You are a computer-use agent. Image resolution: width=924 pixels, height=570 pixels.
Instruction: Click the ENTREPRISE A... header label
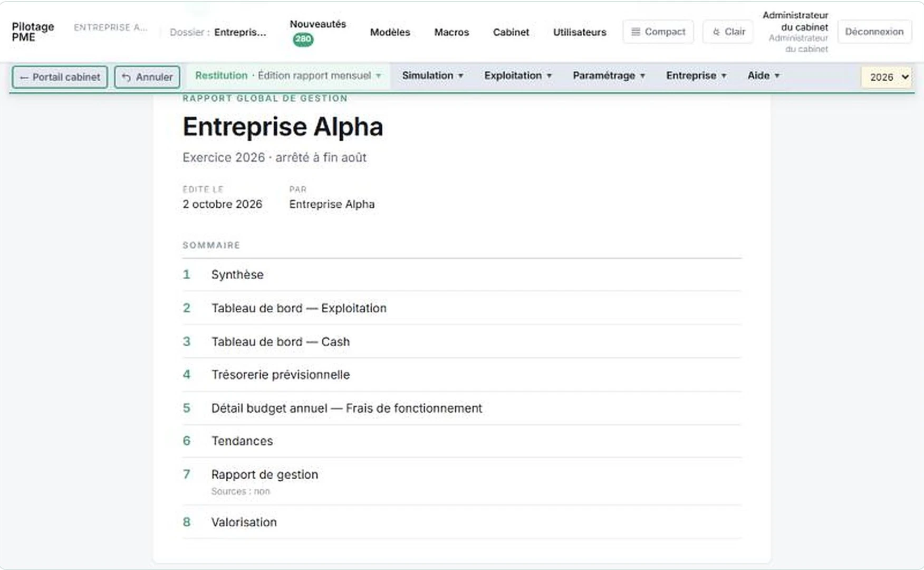click(x=110, y=27)
